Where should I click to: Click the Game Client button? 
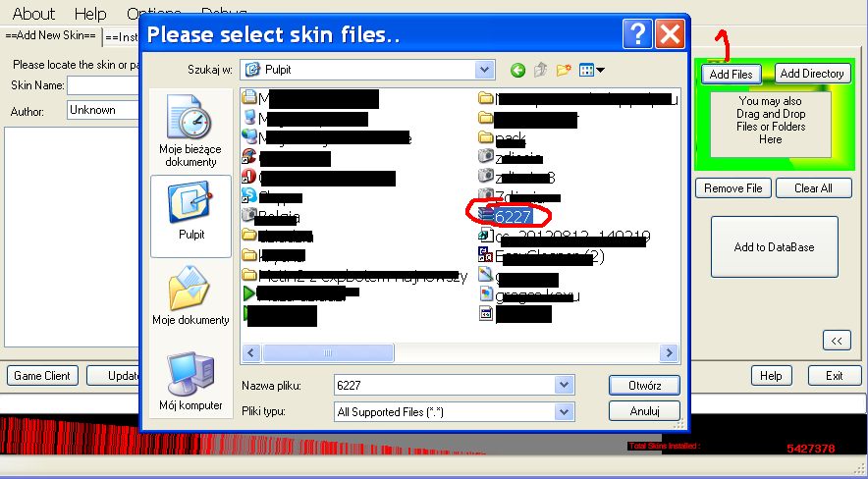click(42, 376)
